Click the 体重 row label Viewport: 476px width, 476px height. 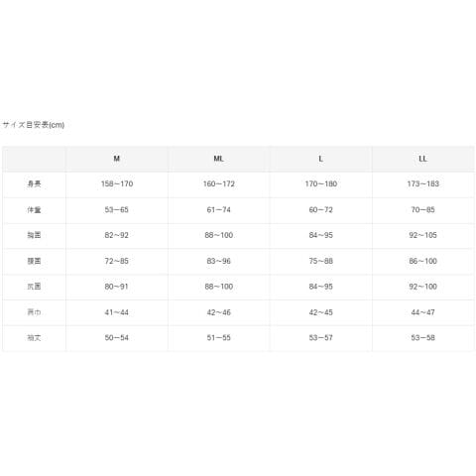[34, 210]
